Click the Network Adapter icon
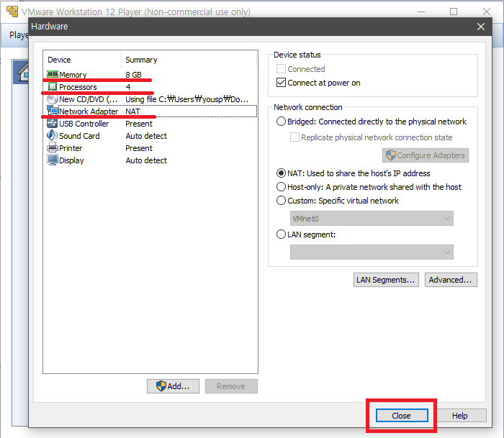 click(x=53, y=111)
